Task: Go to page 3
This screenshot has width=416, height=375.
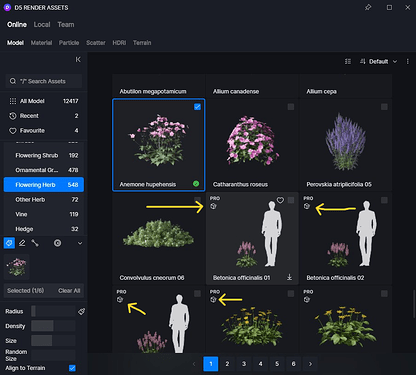Action: 244,364
